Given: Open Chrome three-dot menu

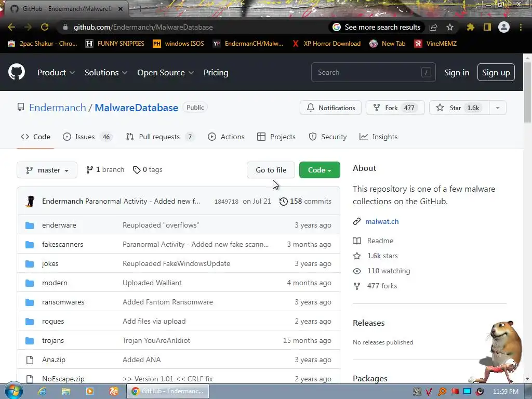Looking at the screenshot, I should tap(521, 27).
